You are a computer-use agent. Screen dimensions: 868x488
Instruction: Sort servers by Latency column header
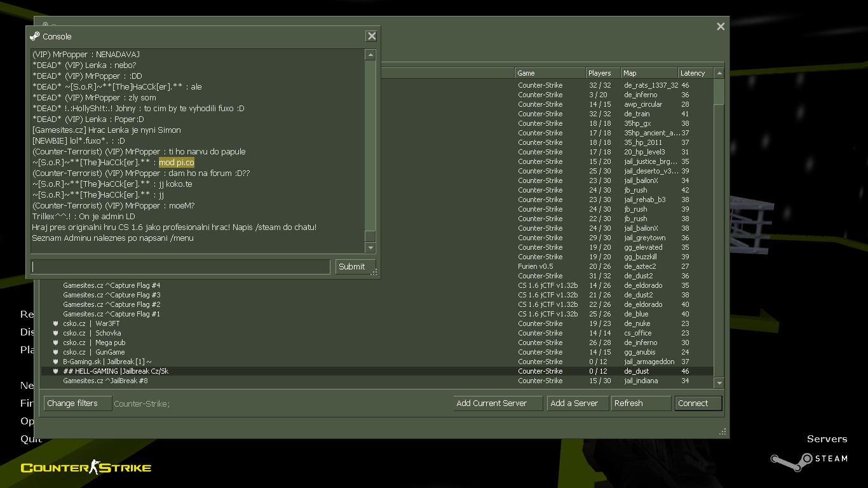[696, 73]
